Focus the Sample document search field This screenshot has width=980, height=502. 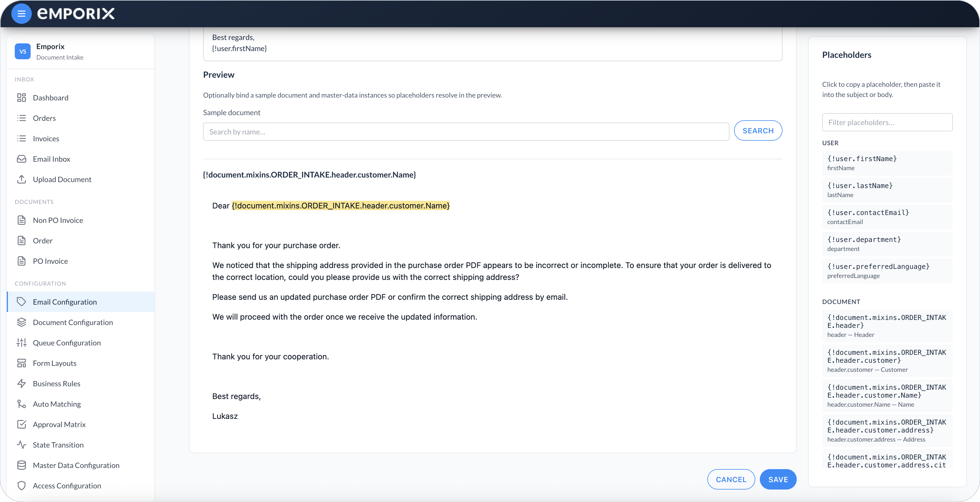coord(466,132)
